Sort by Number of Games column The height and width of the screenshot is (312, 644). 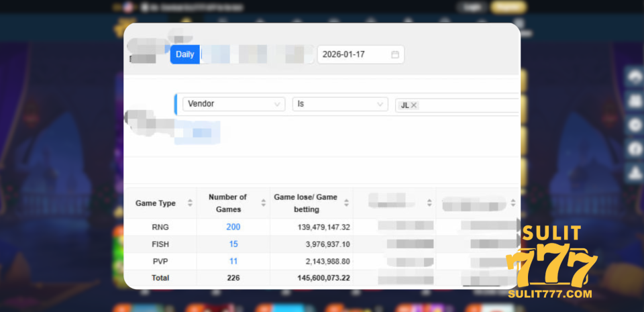[x=263, y=203]
